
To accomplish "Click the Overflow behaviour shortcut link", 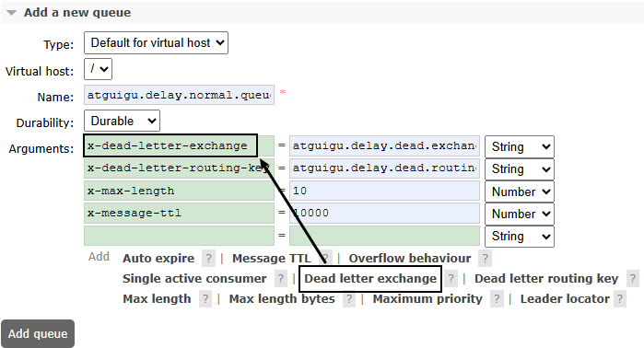I will click(x=410, y=258).
